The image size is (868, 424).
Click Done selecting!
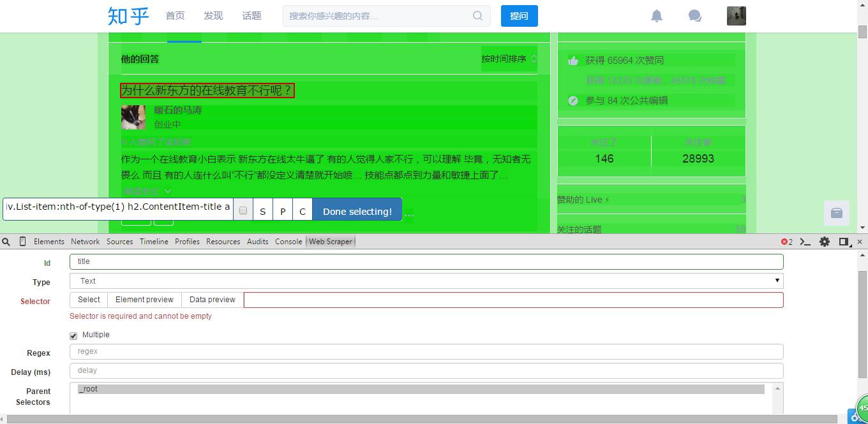(357, 210)
